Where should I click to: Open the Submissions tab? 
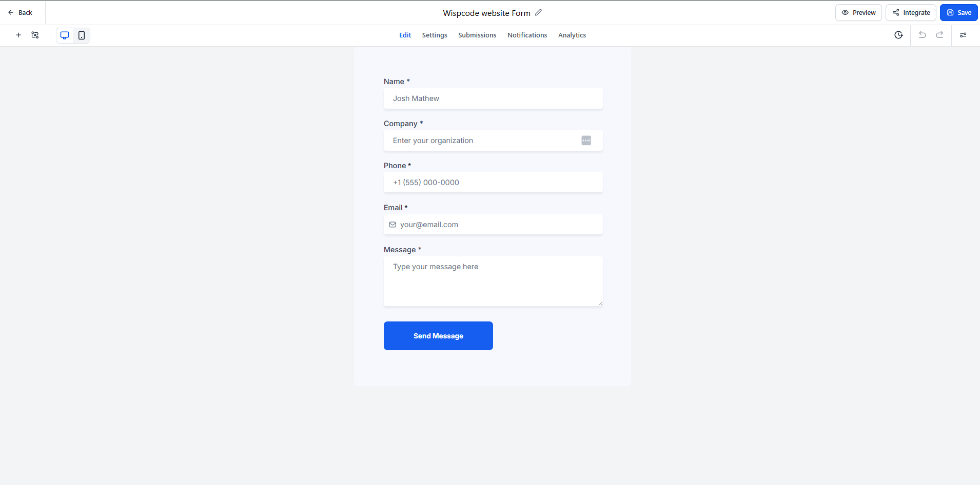[477, 35]
